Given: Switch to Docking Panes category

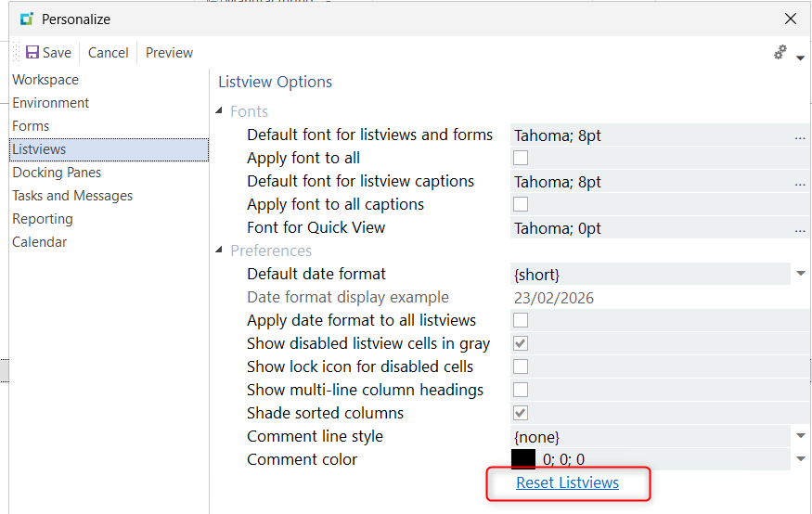Looking at the screenshot, I should [57, 173].
